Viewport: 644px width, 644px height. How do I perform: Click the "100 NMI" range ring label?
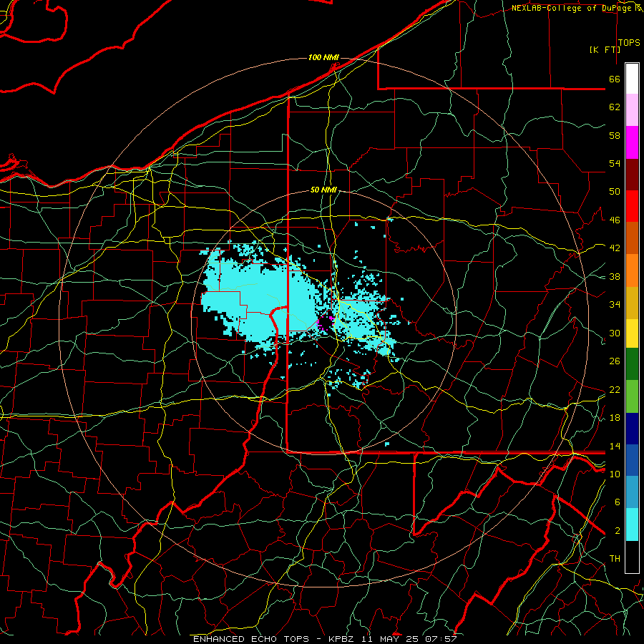(x=323, y=57)
